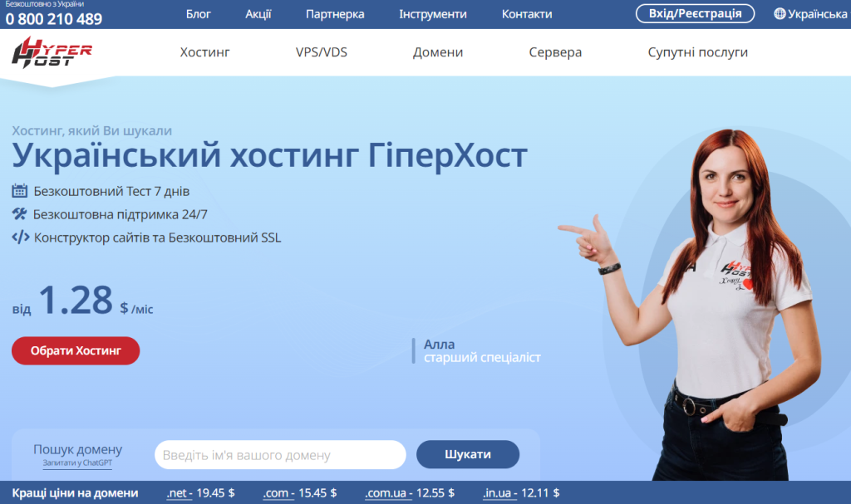Go to the Сервера section

pyautogui.click(x=555, y=52)
